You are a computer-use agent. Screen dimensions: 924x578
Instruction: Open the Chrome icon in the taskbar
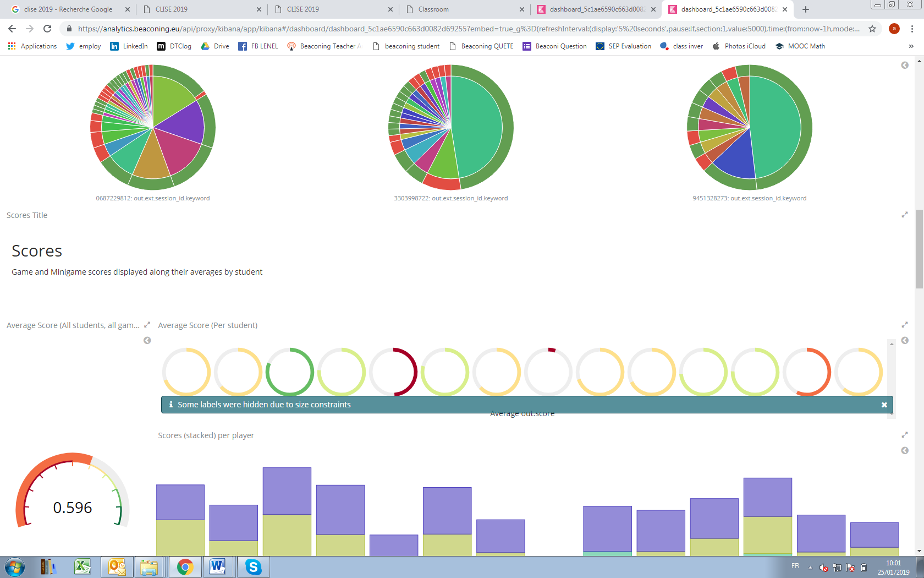[185, 567]
